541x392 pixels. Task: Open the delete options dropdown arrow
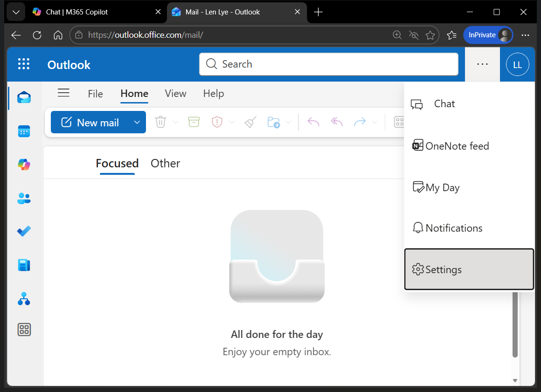click(176, 122)
